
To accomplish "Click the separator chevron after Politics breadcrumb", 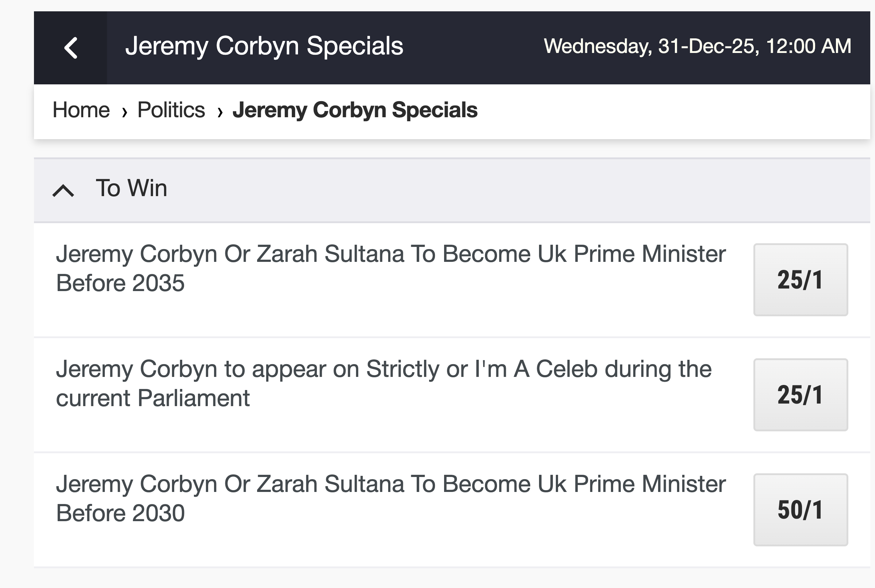I will tap(220, 111).
